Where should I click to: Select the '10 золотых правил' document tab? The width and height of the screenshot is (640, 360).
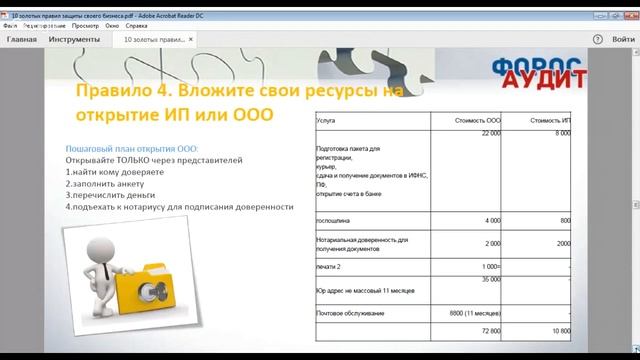154,40
